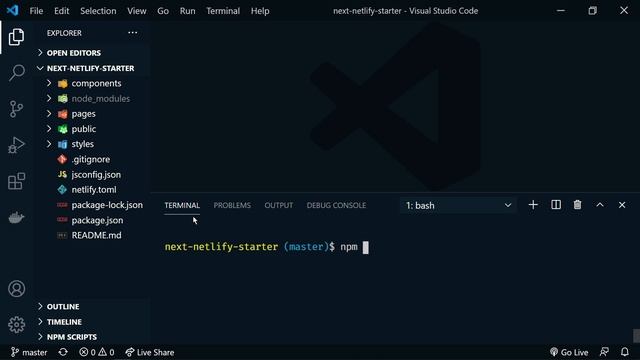Create a new terminal with plus icon
This screenshot has width=640, height=360.
533,205
